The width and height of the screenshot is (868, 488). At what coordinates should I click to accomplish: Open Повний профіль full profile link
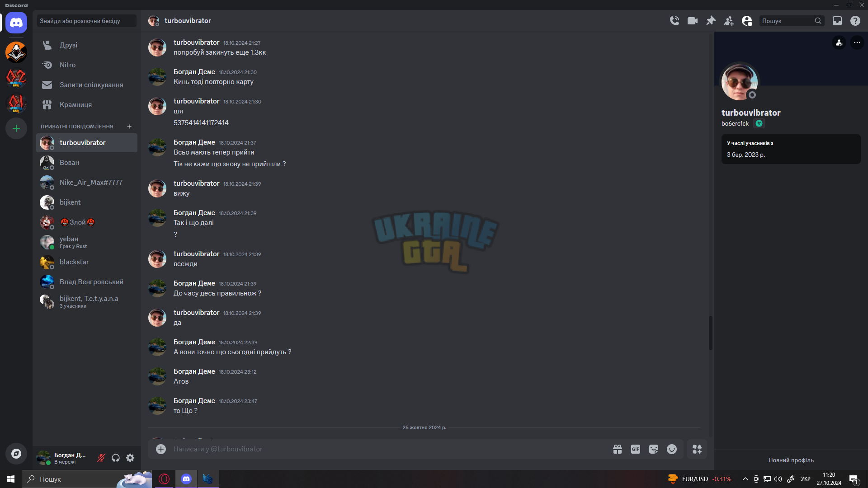tap(791, 460)
